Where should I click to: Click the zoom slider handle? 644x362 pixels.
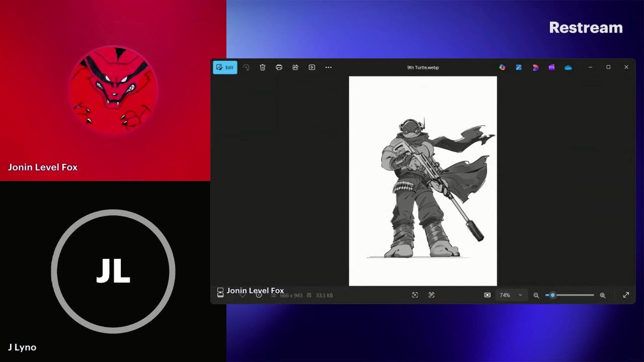coord(552,295)
